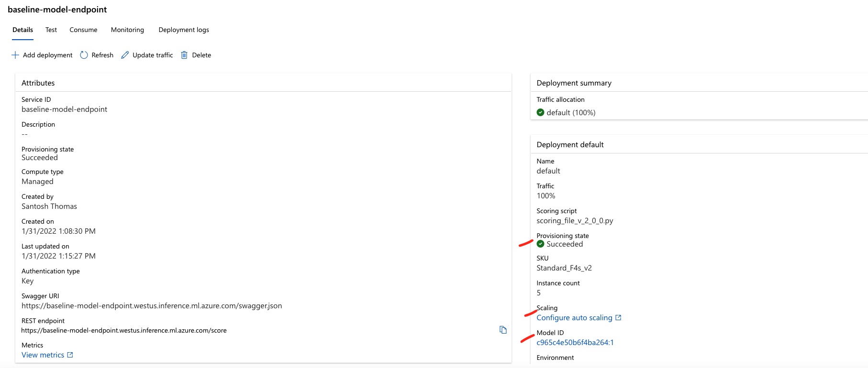Click the Deployment summary heading

click(574, 83)
